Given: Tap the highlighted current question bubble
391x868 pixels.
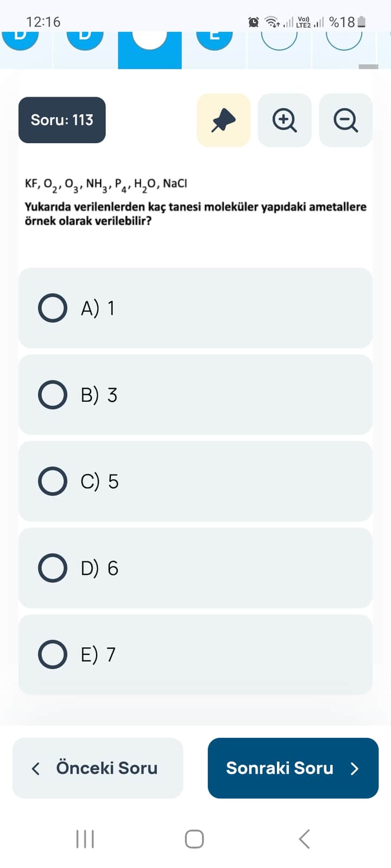Looking at the screenshot, I should point(150,43).
